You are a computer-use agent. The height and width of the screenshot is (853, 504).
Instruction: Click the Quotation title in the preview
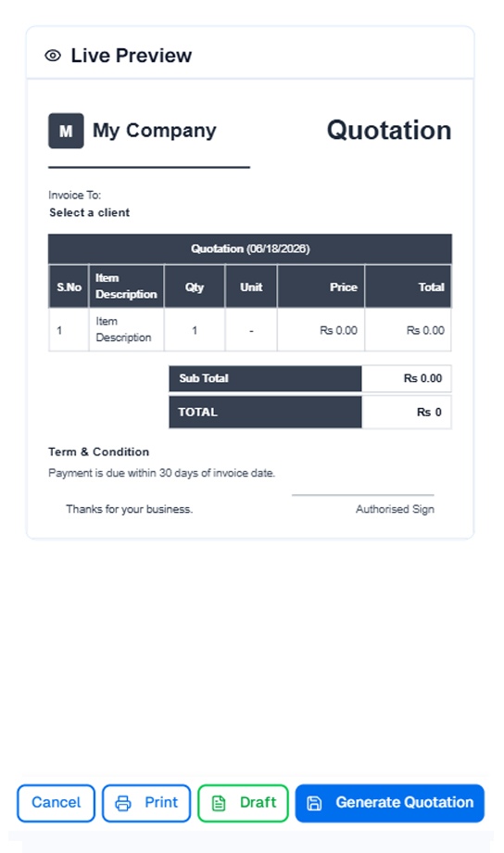pyautogui.click(x=389, y=131)
